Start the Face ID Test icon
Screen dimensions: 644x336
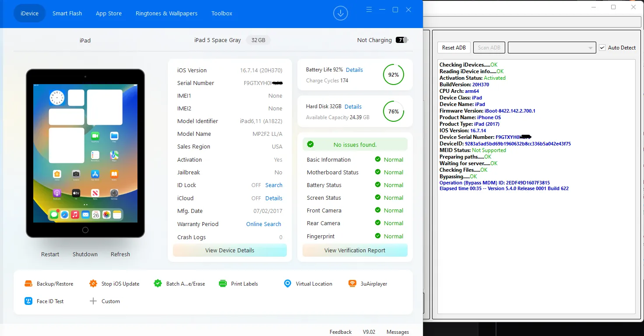coord(28,301)
